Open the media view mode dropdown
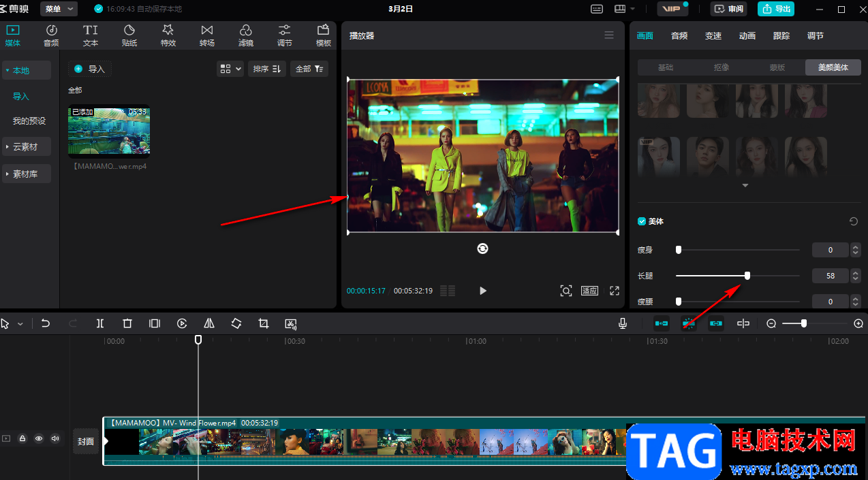Image resolution: width=868 pixels, height=480 pixels. tap(230, 69)
